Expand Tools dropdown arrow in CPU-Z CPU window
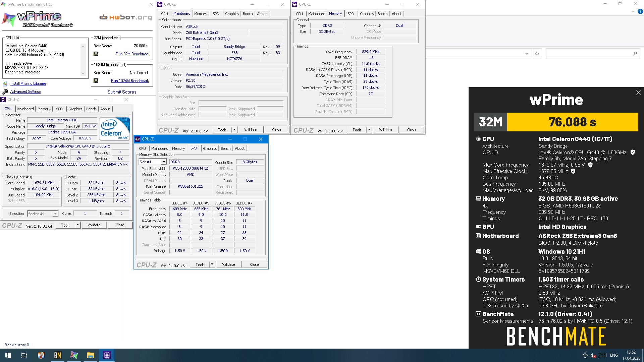Screen dimensions: 644x362 pos(77,225)
